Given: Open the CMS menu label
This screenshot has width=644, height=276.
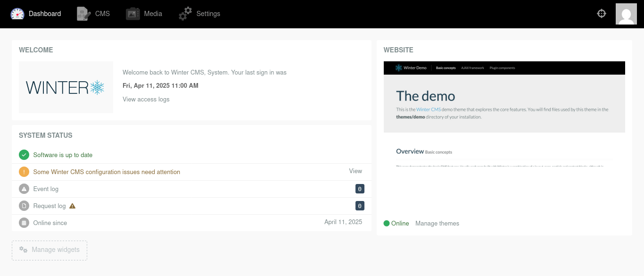Looking at the screenshot, I should coord(102,14).
